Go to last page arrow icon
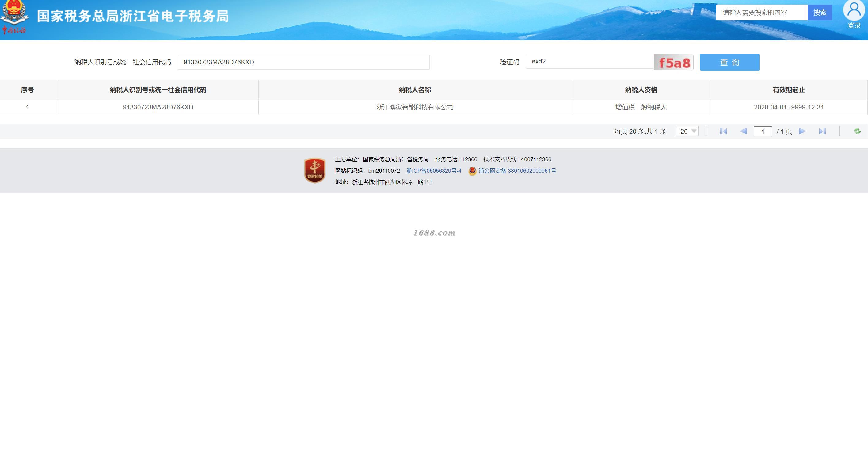 822,131
